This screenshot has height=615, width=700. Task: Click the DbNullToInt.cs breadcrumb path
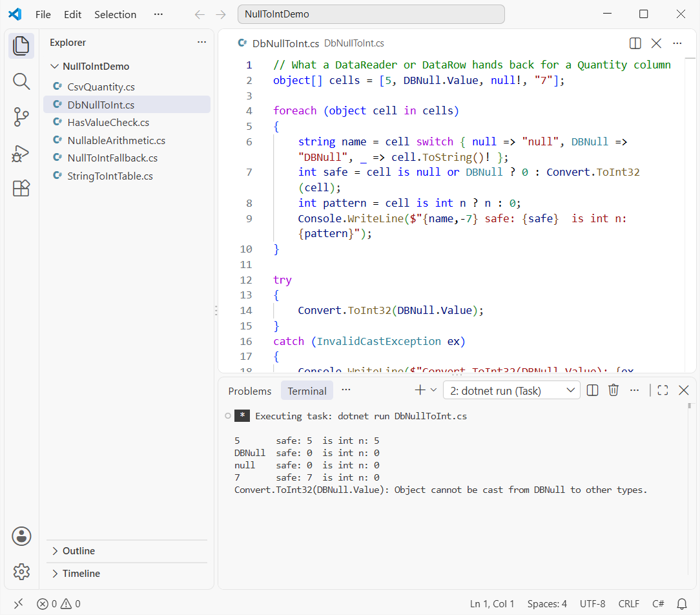pyautogui.click(x=354, y=43)
